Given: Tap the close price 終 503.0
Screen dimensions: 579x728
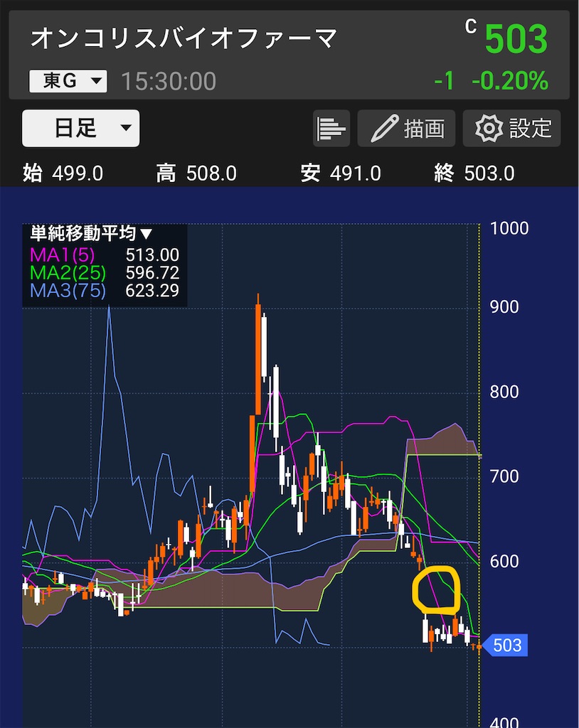Looking at the screenshot, I should (x=474, y=173).
